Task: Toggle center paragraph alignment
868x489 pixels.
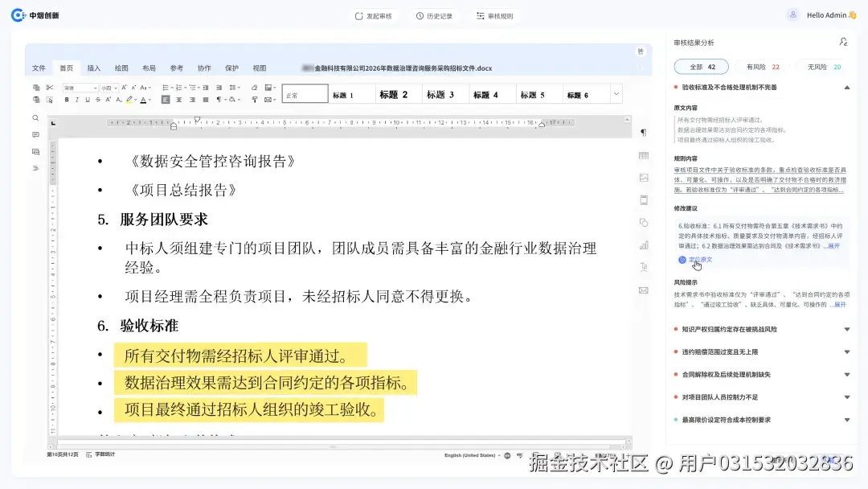Action: click(x=178, y=98)
